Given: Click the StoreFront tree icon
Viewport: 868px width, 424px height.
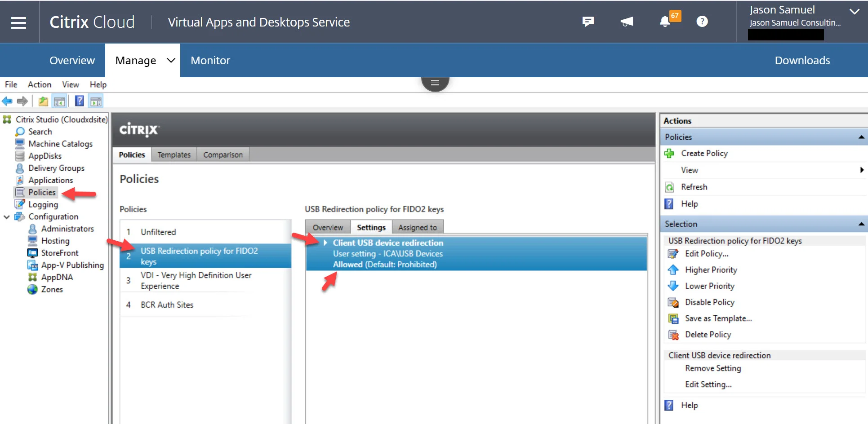Looking at the screenshot, I should coord(32,253).
